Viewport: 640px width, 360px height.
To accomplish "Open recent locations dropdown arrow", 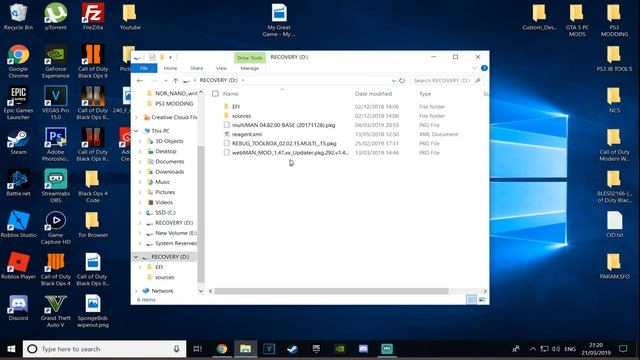I will (165, 81).
